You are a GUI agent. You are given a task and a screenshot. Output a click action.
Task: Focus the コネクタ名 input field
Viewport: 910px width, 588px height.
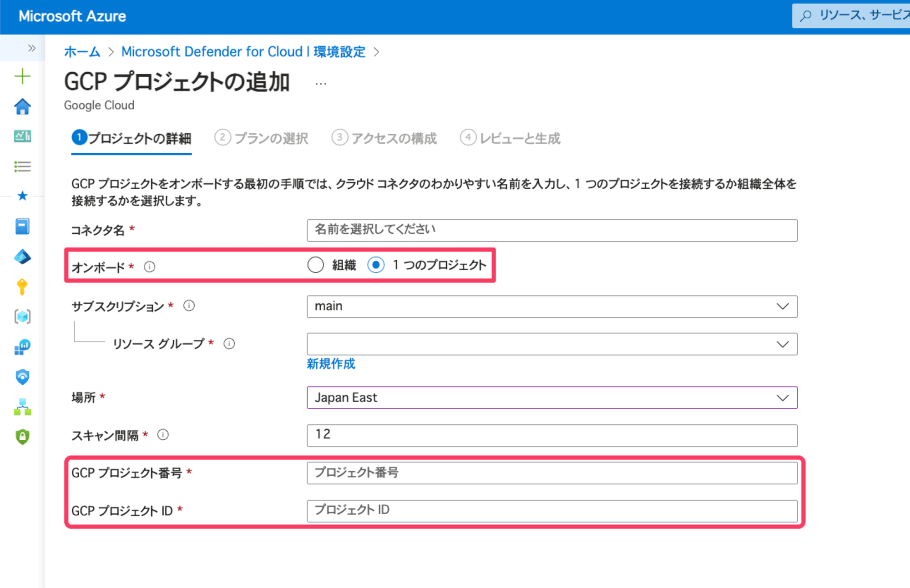(x=552, y=231)
